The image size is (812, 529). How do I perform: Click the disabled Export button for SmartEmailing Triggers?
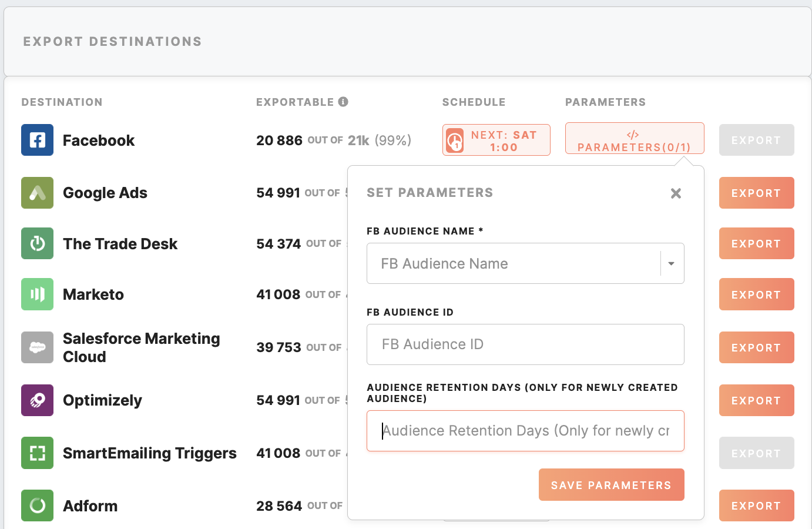(x=756, y=453)
